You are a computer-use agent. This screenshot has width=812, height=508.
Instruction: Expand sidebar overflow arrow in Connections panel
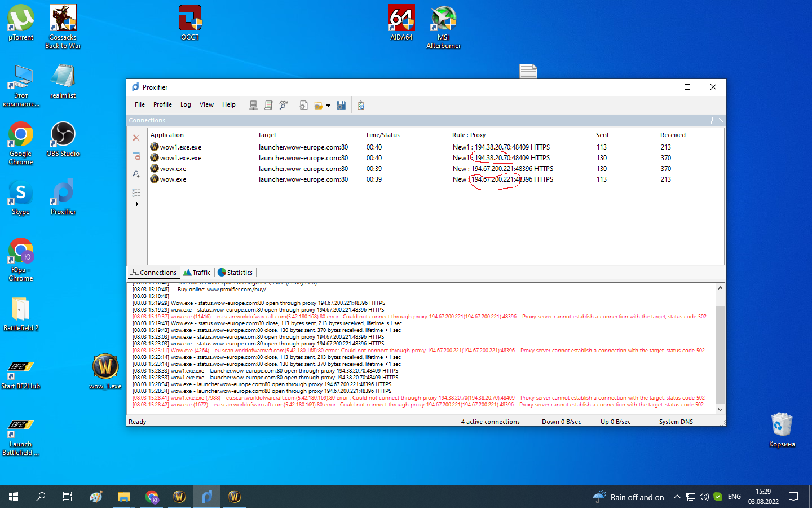tap(136, 204)
